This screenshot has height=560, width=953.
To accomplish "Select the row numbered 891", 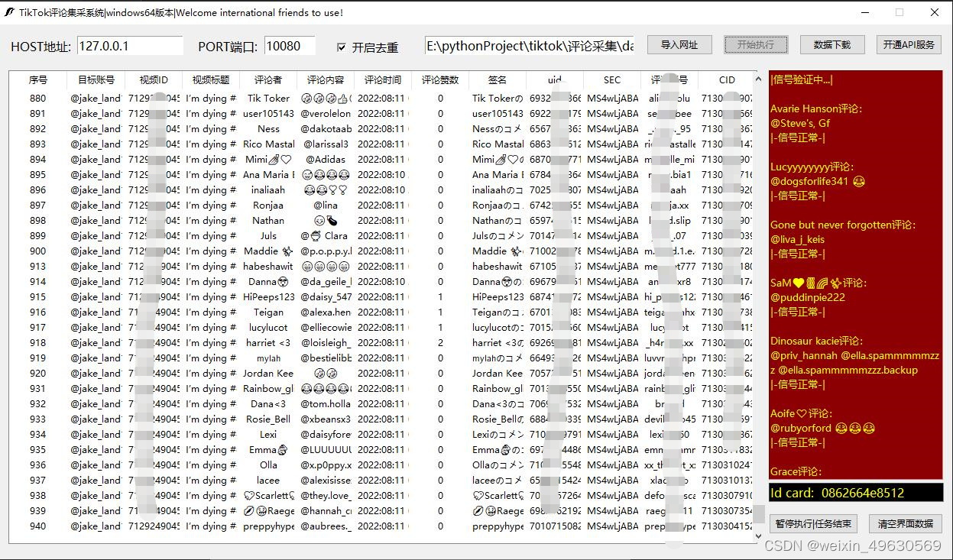I will [382, 113].
